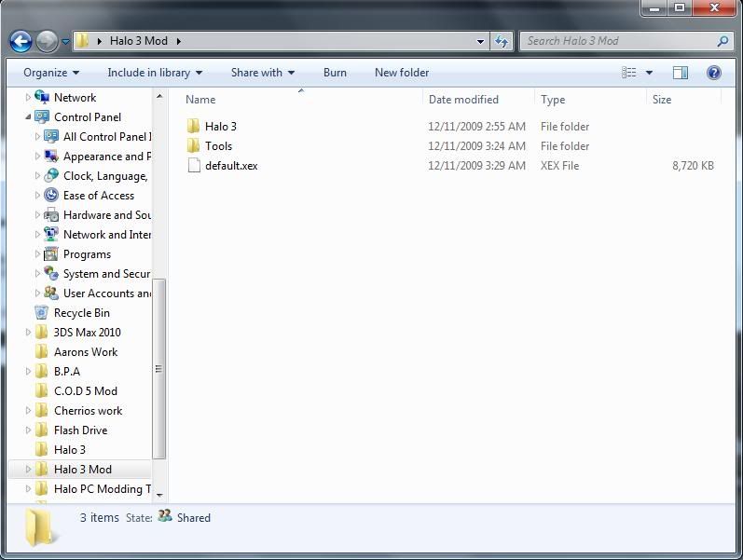Screen dimensions: 743x560
Task: Expand the B.P.A folder node
Action: click(x=28, y=372)
